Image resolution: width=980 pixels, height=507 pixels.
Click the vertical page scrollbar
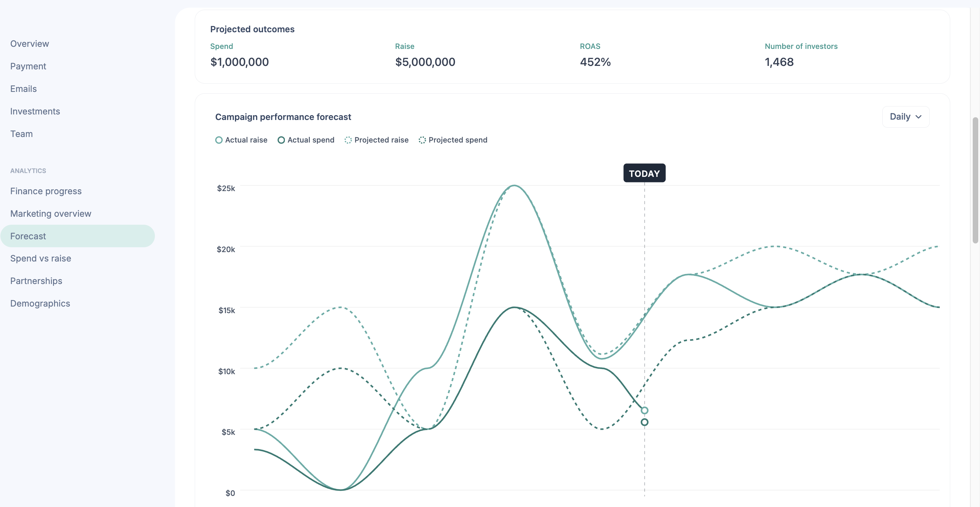click(x=975, y=180)
